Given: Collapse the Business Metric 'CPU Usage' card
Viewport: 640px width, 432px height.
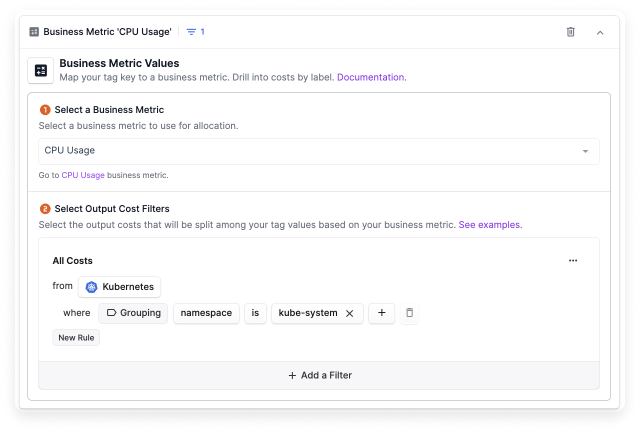Looking at the screenshot, I should click(x=600, y=33).
